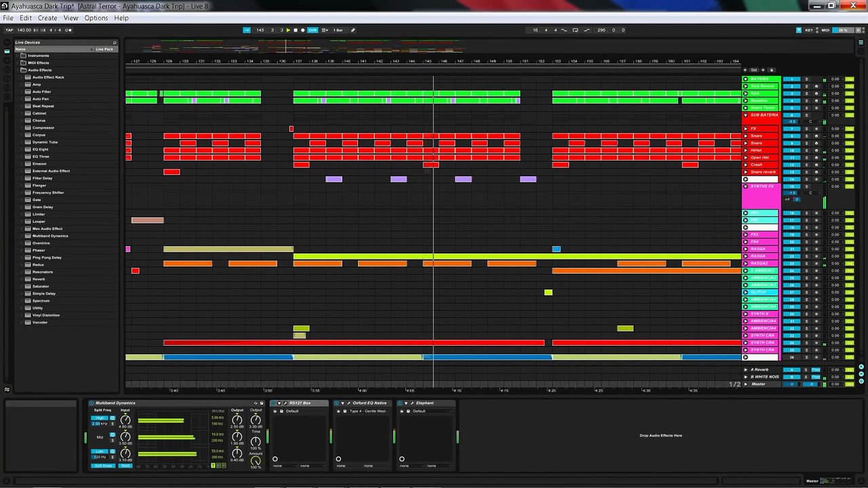Select the Compressor device
The image size is (868, 488).
tap(43, 127)
